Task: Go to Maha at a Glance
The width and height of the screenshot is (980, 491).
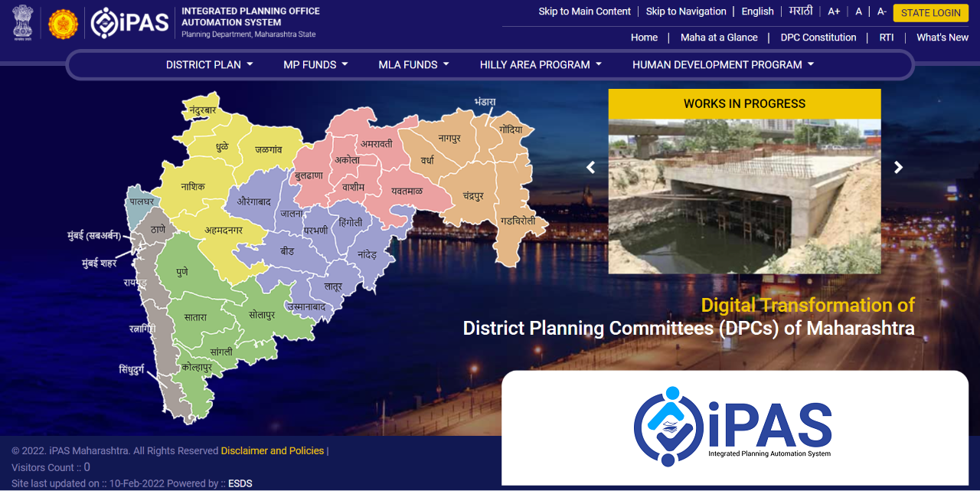Action: click(719, 38)
